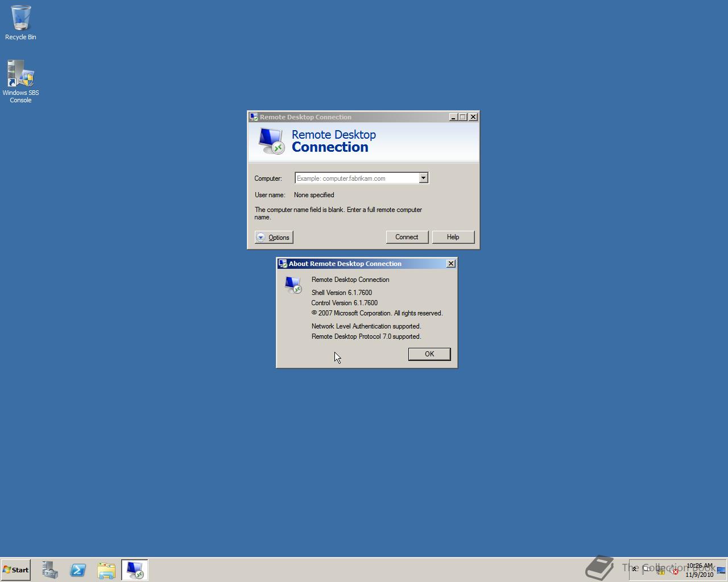Expand the Computer name dropdown arrow
This screenshot has width=728, height=582.
[x=423, y=178]
